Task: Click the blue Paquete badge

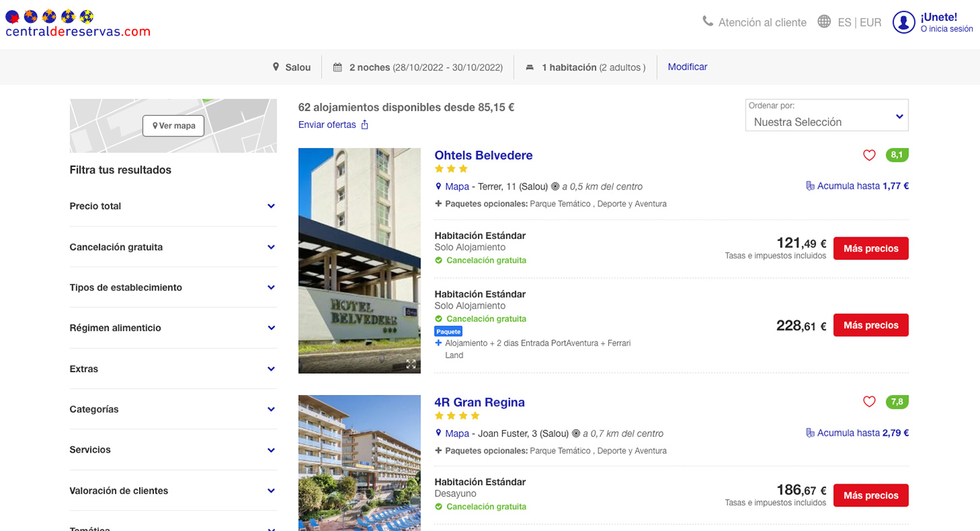Action: point(449,331)
